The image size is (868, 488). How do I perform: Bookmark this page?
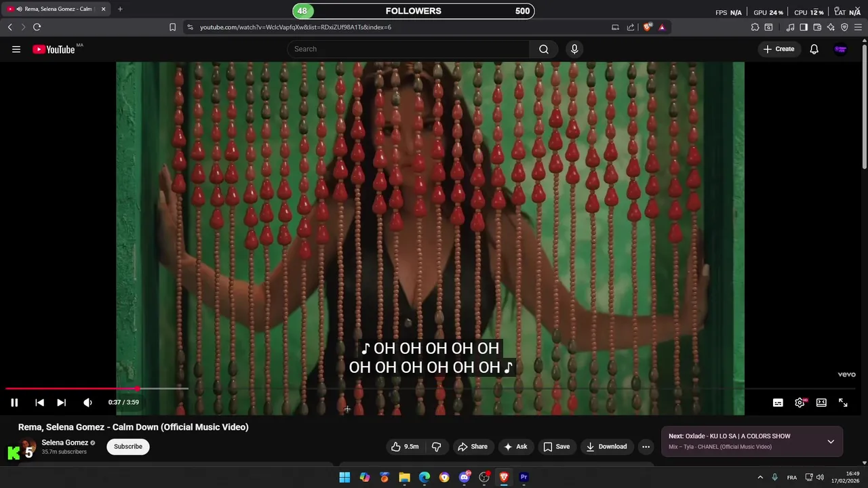(x=172, y=27)
